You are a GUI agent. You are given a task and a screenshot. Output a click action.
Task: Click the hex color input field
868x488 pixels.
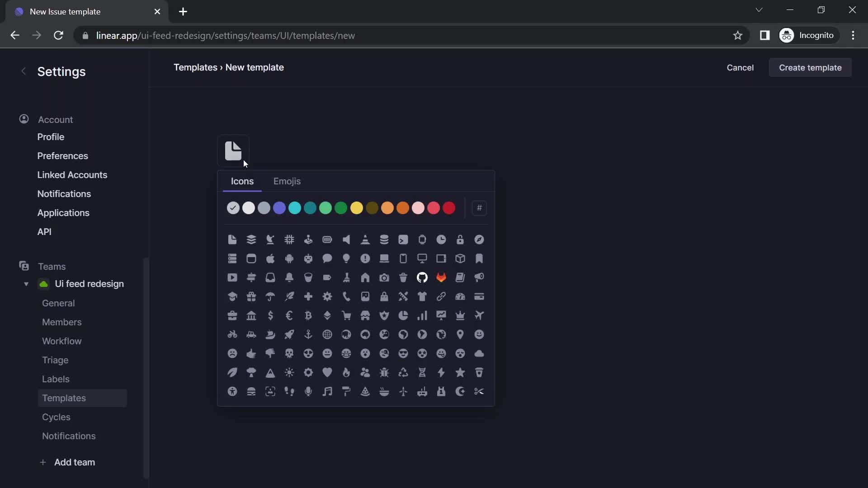pos(479,207)
